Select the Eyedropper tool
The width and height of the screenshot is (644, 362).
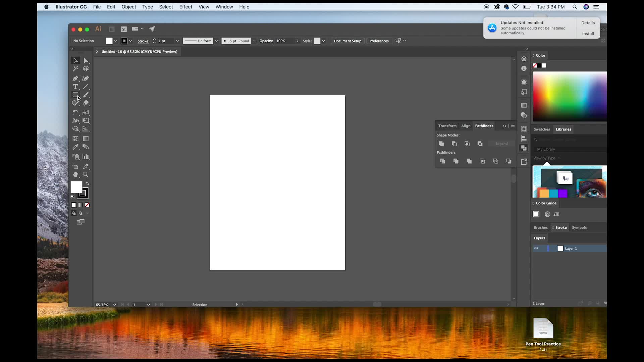[75, 147]
